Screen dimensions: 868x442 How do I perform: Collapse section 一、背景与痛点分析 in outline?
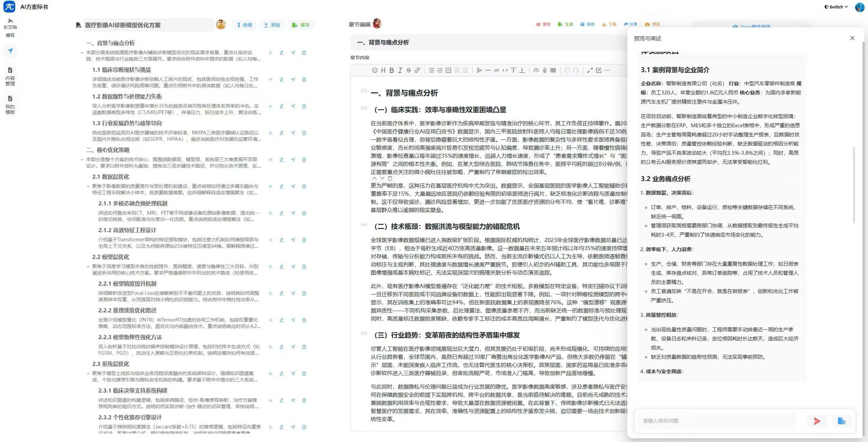coord(82,53)
